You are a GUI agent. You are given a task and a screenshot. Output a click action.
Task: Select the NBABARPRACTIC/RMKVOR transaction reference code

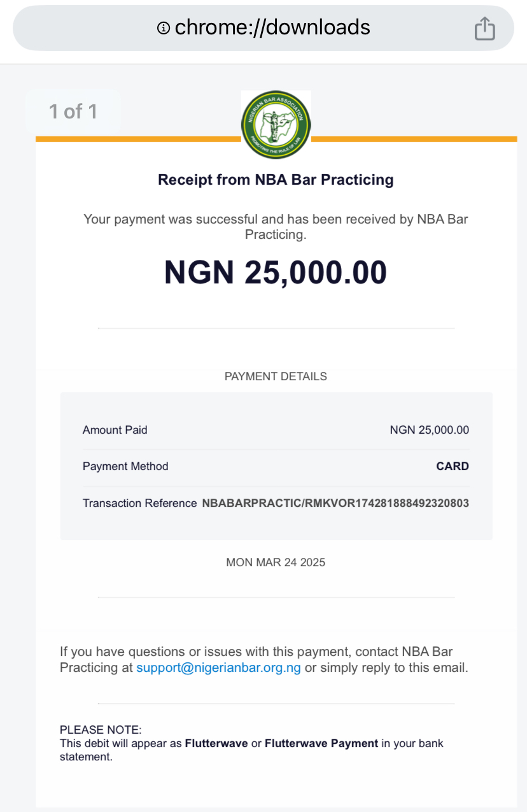tap(335, 503)
